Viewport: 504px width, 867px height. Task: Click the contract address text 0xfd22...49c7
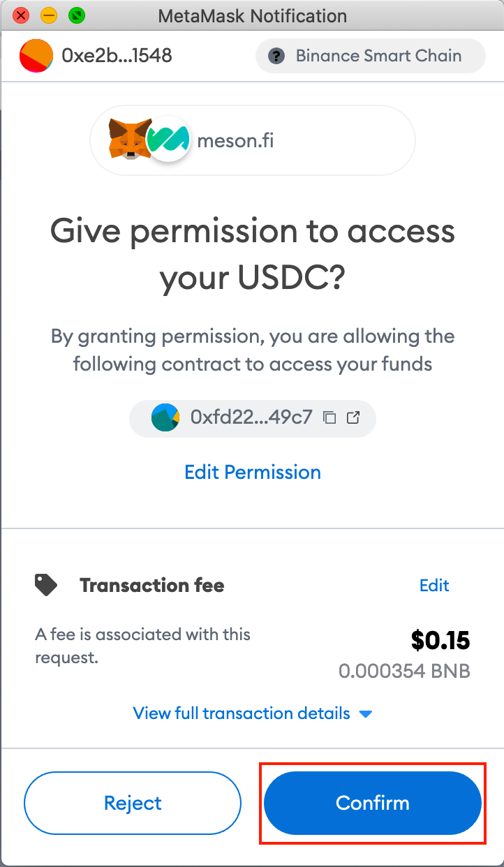tap(251, 417)
